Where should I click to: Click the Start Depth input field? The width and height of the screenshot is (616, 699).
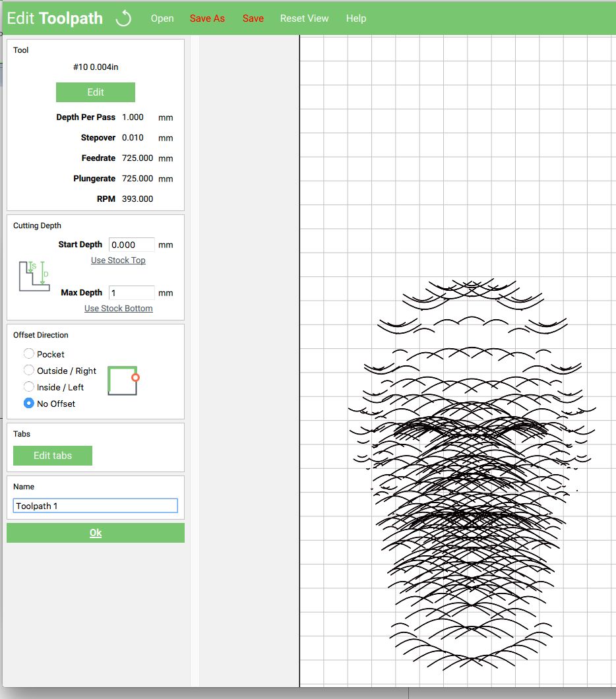click(x=131, y=244)
